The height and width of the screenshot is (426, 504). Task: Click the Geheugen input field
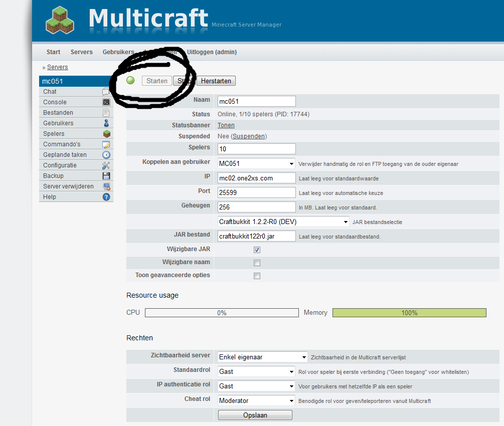pos(256,207)
